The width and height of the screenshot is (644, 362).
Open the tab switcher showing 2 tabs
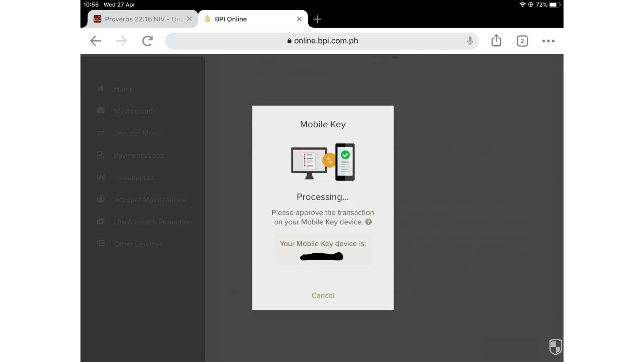click(522, 41)
